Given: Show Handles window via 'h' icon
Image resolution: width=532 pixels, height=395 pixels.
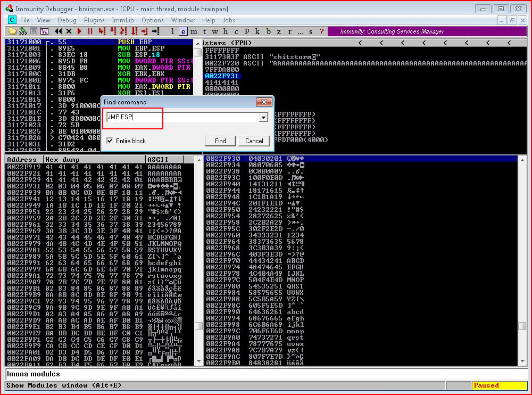Looking at the screenshot, I should [x=226, y=31].
